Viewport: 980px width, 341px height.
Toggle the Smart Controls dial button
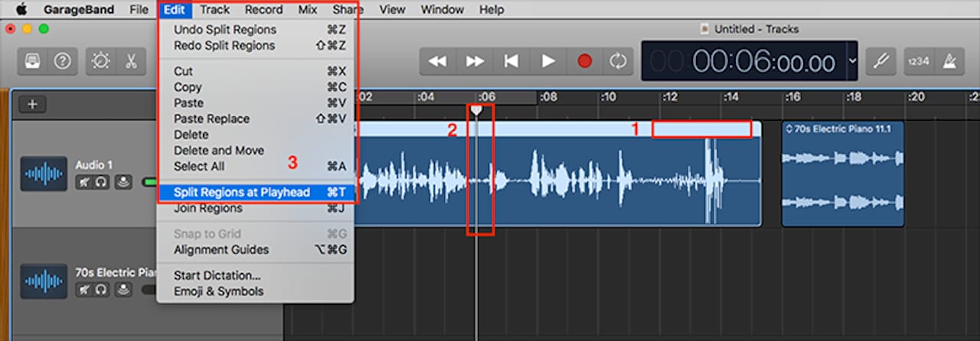pyautogui.click(x=100, y=62)
